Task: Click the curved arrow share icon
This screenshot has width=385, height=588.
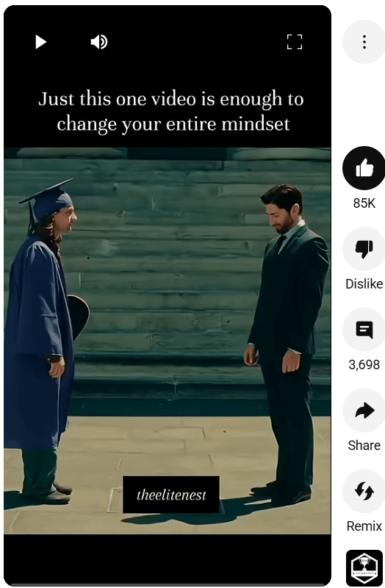Action: pyautogui.click(x=364, y=410)
